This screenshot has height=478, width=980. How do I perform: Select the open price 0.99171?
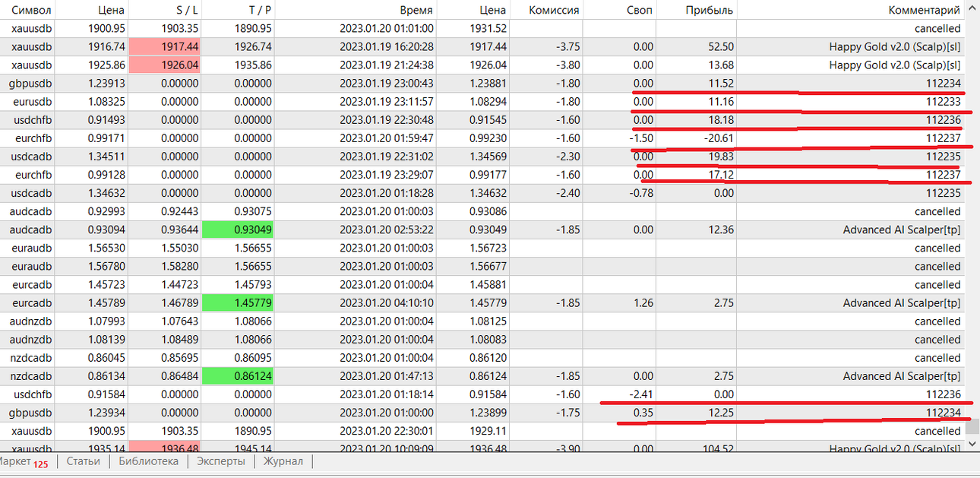pos(107,138)
